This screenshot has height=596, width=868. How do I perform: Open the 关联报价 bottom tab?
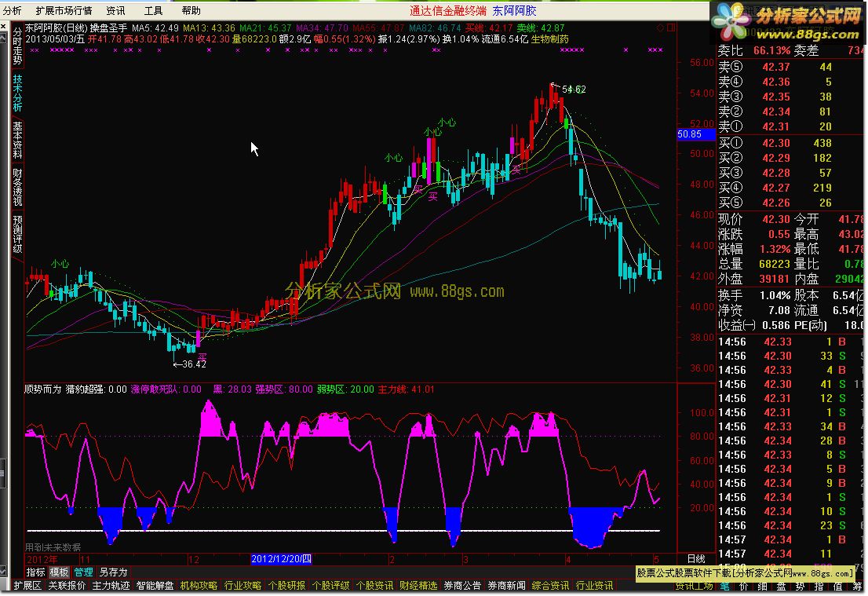tap(67, 586)
